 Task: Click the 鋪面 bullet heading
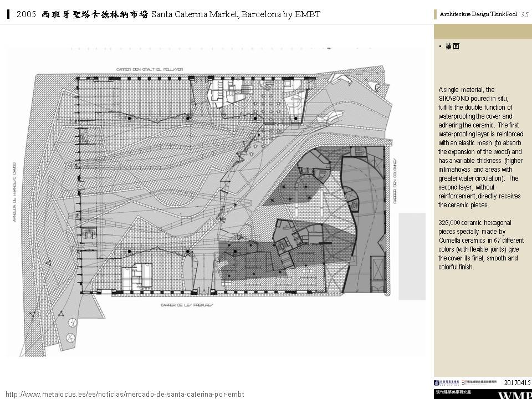(x=452, y=47)
